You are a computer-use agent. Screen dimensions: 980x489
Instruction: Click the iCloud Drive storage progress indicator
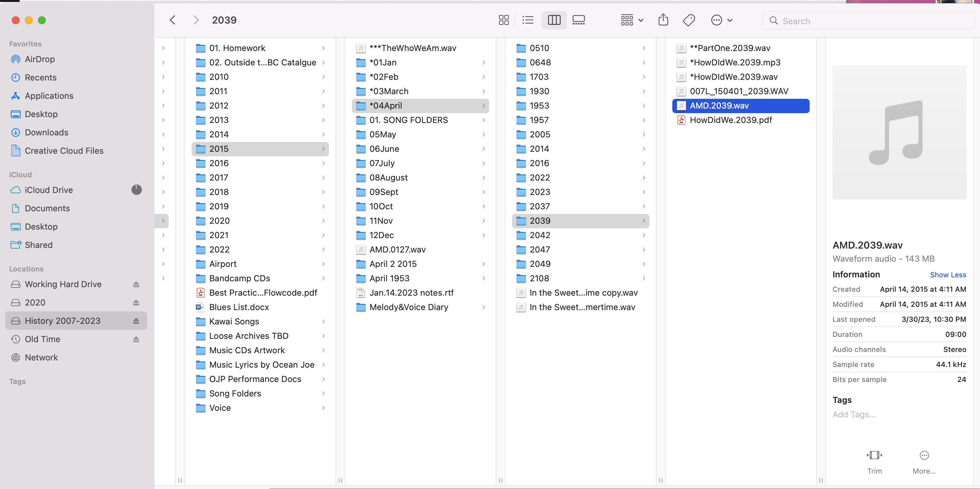pos(137,190)
